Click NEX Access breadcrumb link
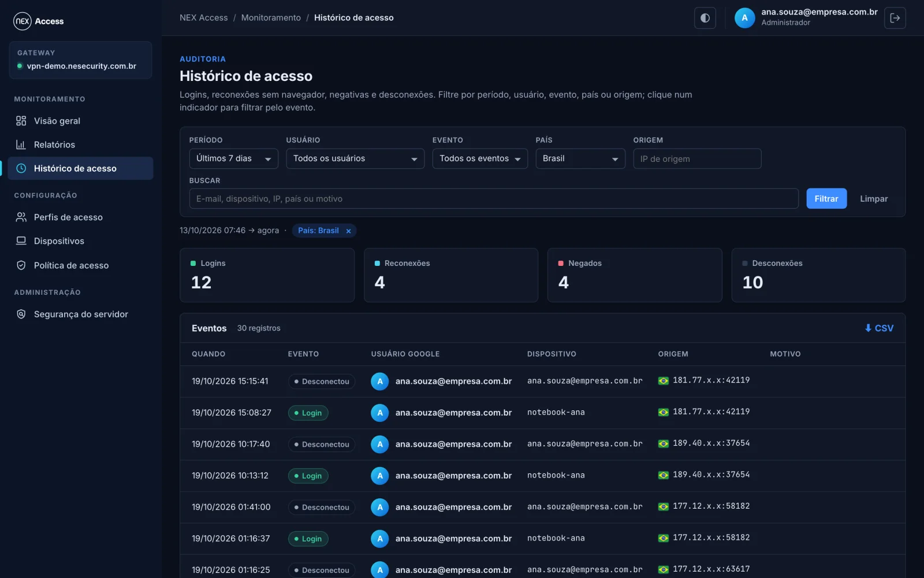Screen dimensions: 924x578 204,18
